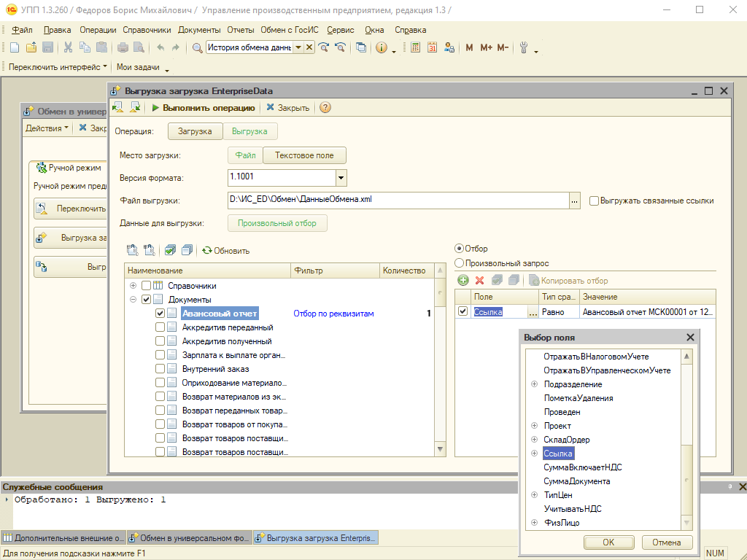Expand the Справочники tree node

point(133,286)
